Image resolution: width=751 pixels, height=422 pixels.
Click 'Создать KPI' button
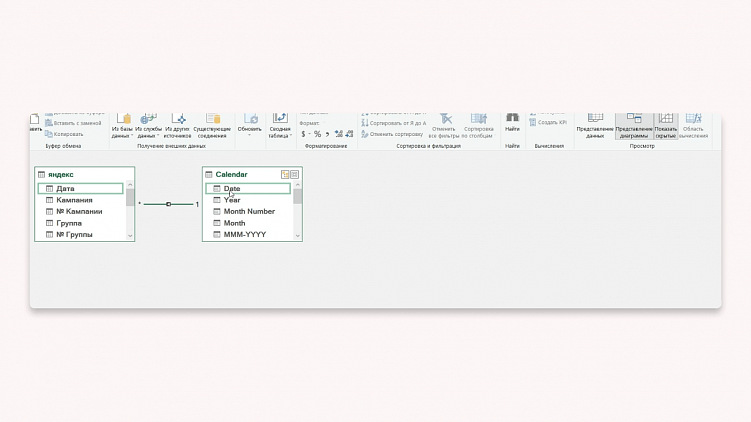(x=549, y=122)
